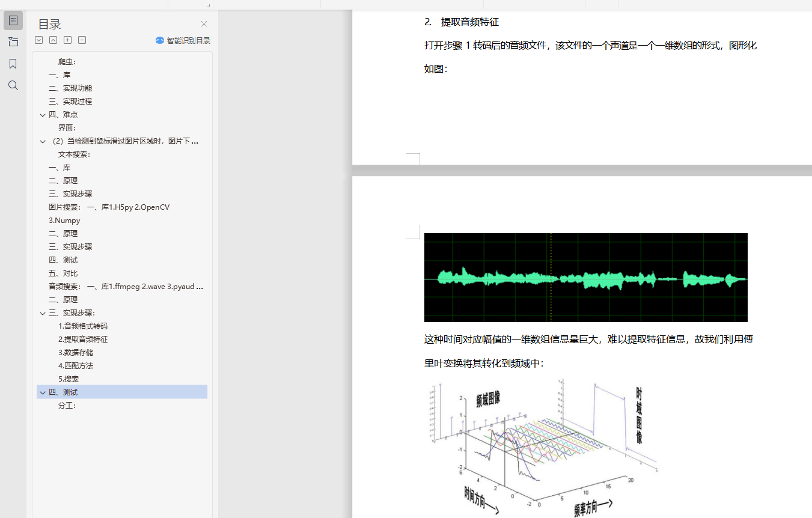Open the find magnifier sidebar icon
812x518 pixels.
(x=13, y=85)
